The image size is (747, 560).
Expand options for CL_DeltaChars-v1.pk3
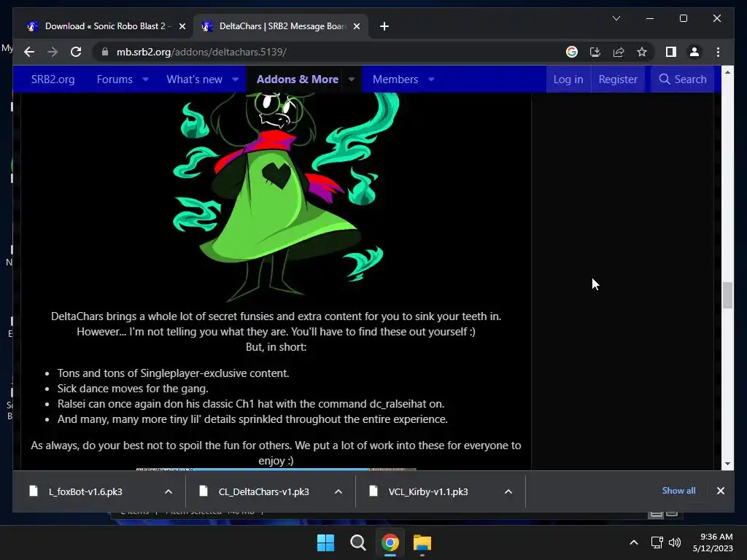(338, 491)
